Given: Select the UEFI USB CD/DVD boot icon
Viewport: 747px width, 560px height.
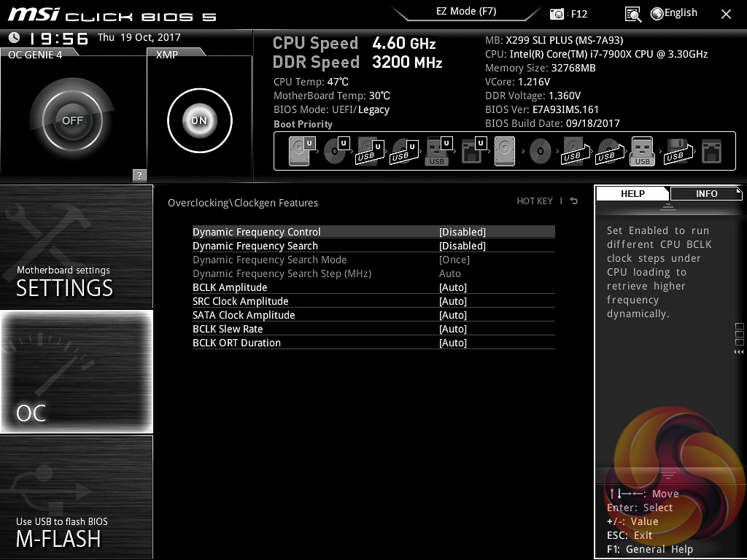Looking at the screenshot, I should click(x=404, y=151).
